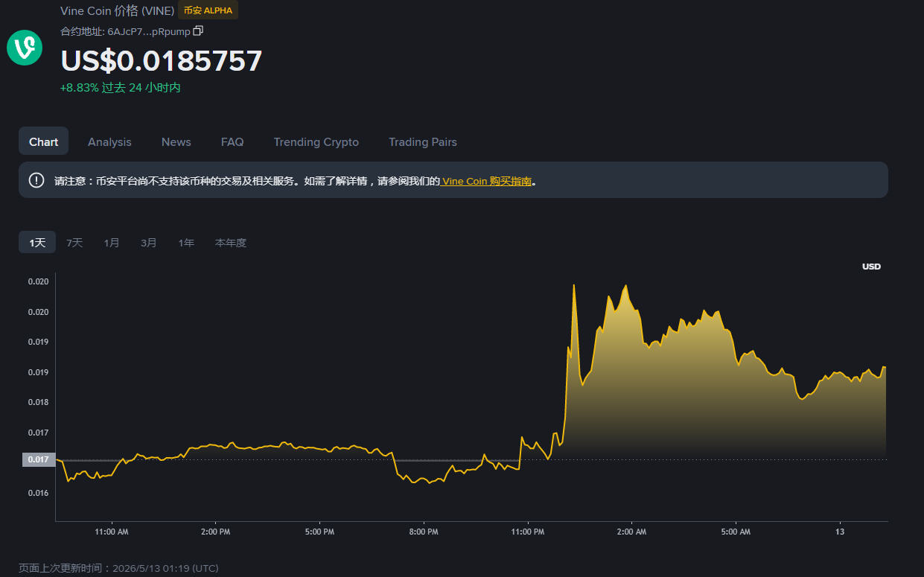Click the 8:00 PM time axis label
The height and width of the screenshot is (577, 924).
(423, 532)
